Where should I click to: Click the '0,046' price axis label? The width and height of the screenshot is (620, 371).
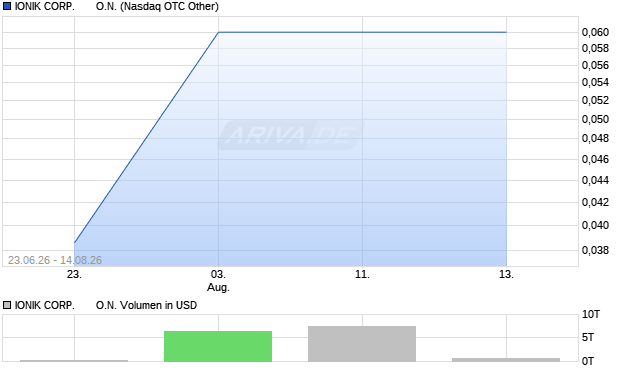595,159
